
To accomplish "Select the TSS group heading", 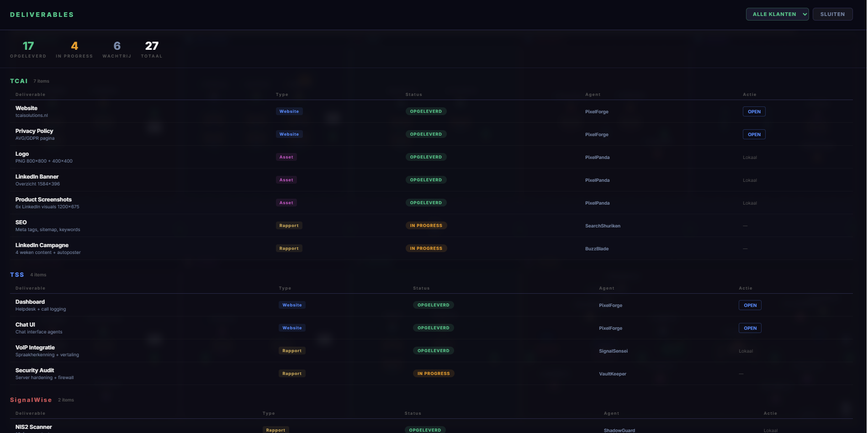I will point(17,275).
